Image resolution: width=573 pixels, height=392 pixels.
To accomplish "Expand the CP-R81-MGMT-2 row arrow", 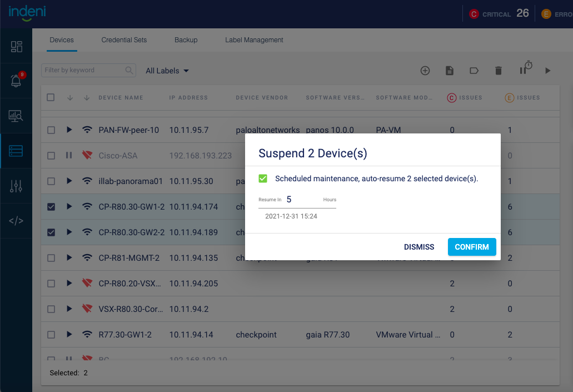I will tap(69, 257).
